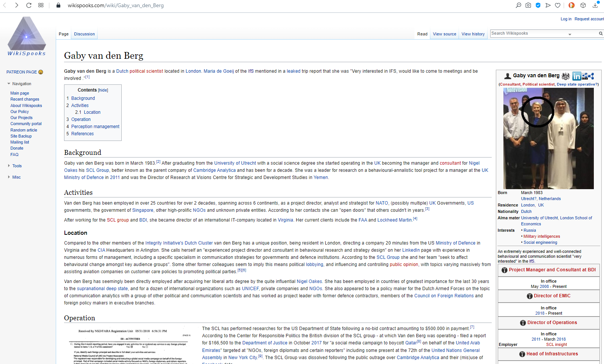Open the search suggestions dropdown arrow

(x=570, y=34)
